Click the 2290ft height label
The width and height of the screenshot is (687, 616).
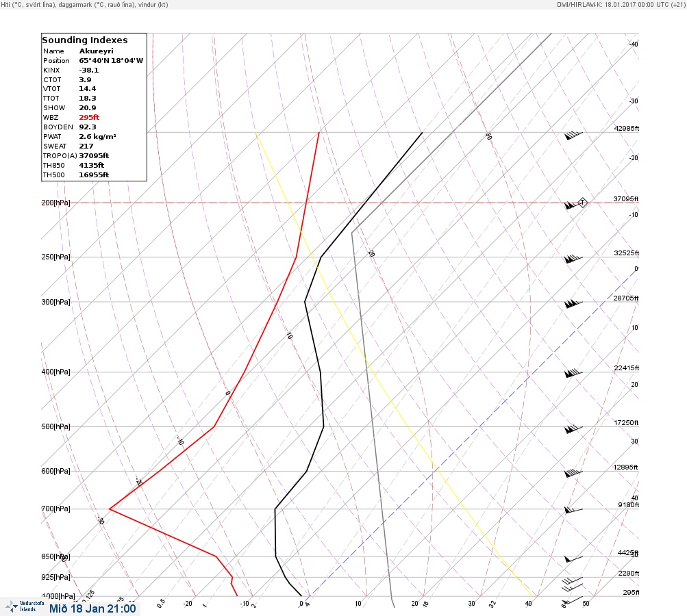click(x=628, y=573)
